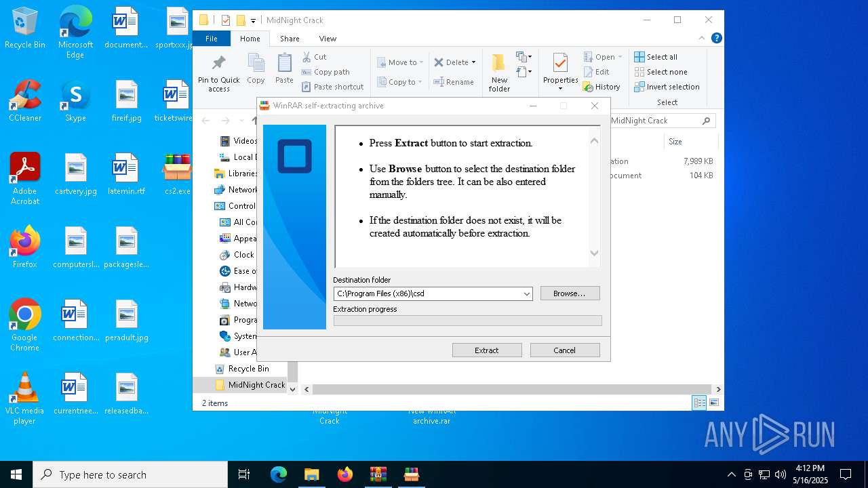
Task: Select Libraries in navigation tree
Action: click(x=236, y=174)
